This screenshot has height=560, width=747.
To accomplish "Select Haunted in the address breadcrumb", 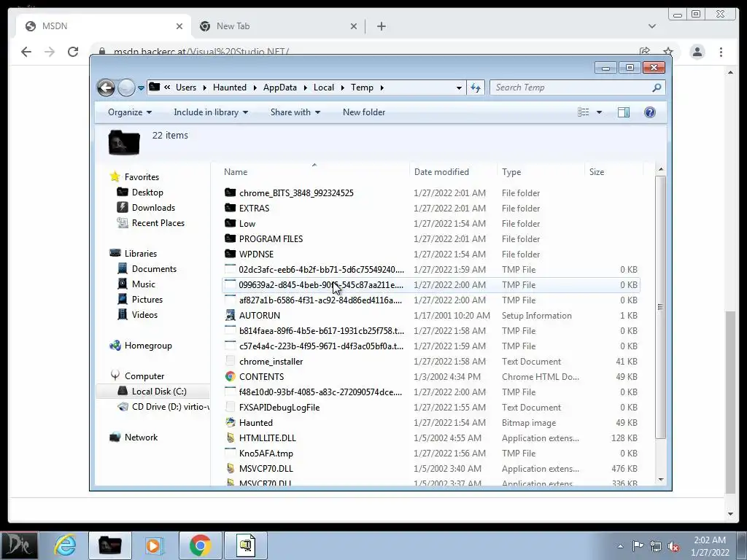I will pyautogui.click(x=230, y=87).
